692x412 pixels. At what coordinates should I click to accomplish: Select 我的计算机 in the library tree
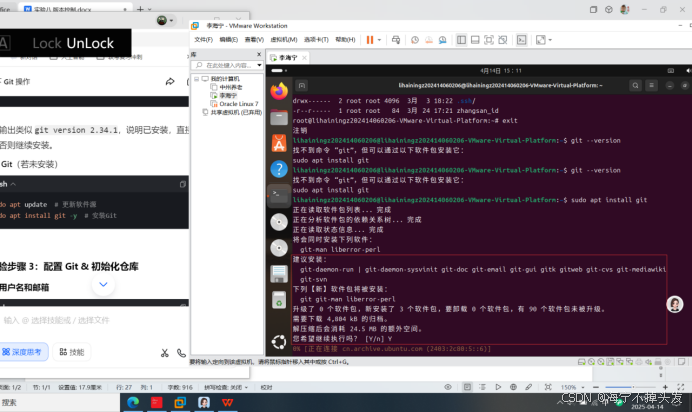point(225,79)
